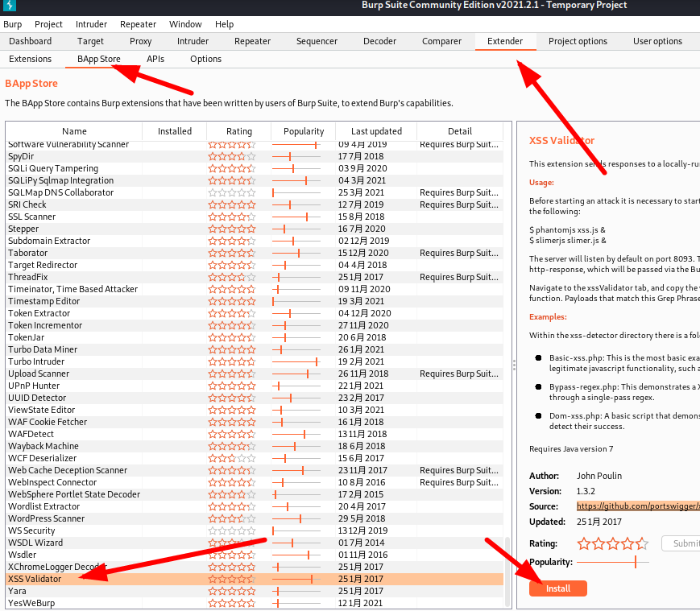This screenshot has width=700, height=611.
Task: Select the WebSphere Portlet State Decoder row
Action: point(255,494)
